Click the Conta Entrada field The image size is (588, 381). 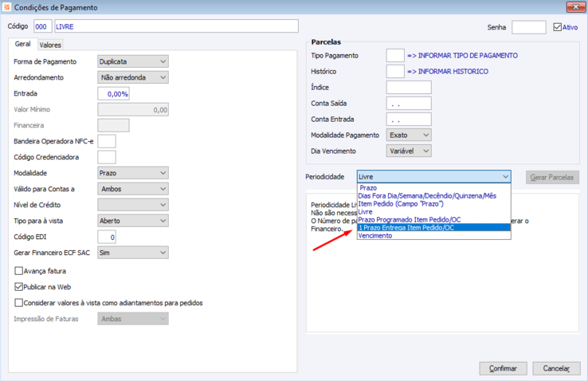pos(409,120)
